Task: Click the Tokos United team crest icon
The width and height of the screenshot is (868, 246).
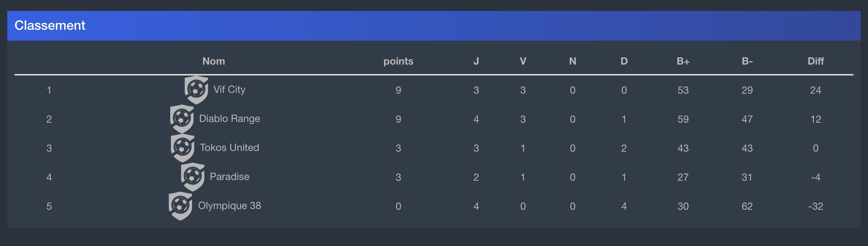Action: point(183,148)
